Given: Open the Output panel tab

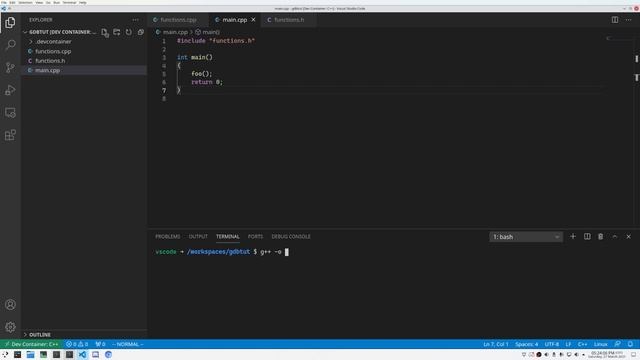Looking at the screenshot, I should tap(198, 237).
